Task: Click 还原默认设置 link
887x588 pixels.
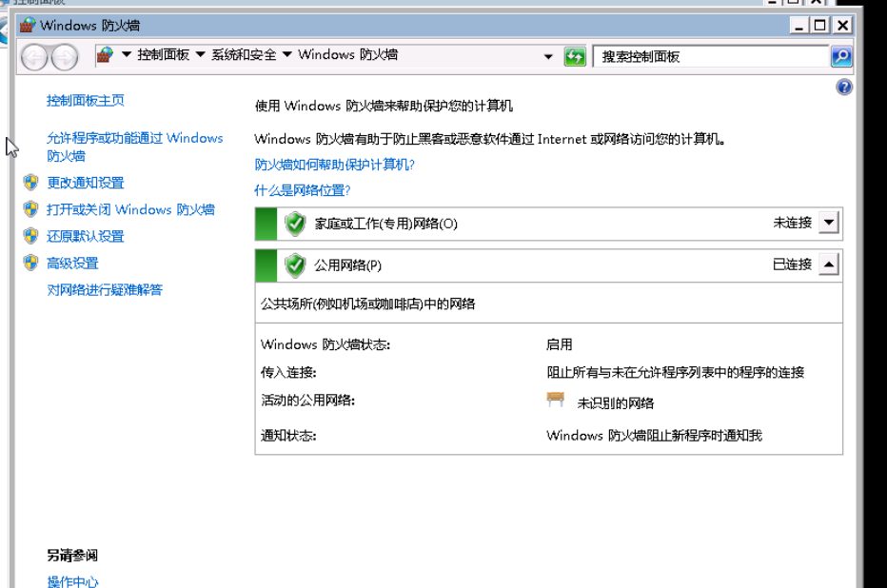Action: point(86,236)
